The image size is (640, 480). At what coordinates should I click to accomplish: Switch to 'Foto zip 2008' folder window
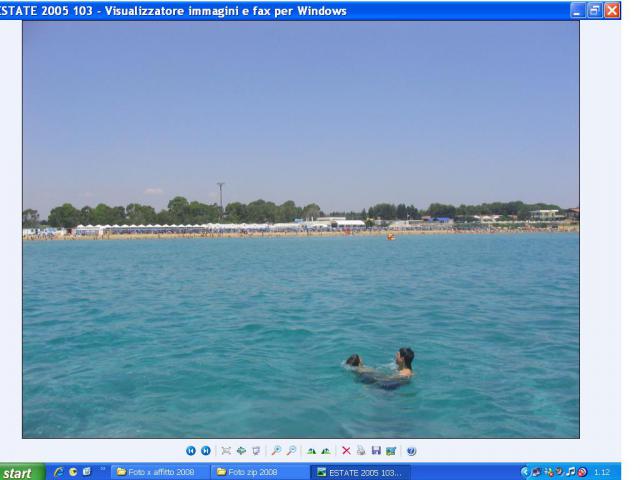click(255, 471)
